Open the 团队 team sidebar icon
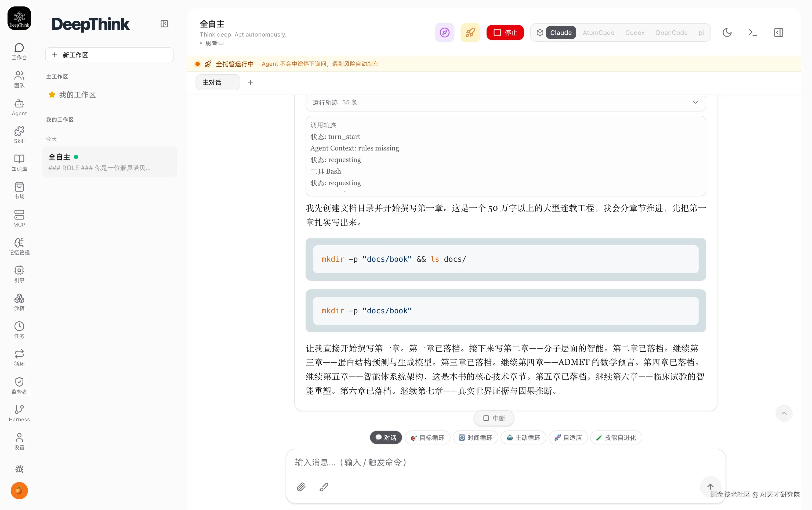 (x=19, y=80)
